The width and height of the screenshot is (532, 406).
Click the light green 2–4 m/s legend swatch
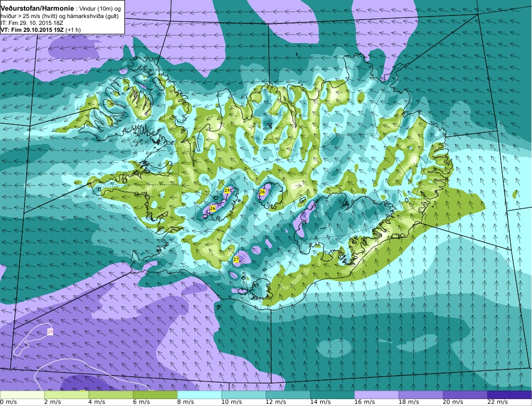pyautogui.click(x=66, y=395)
